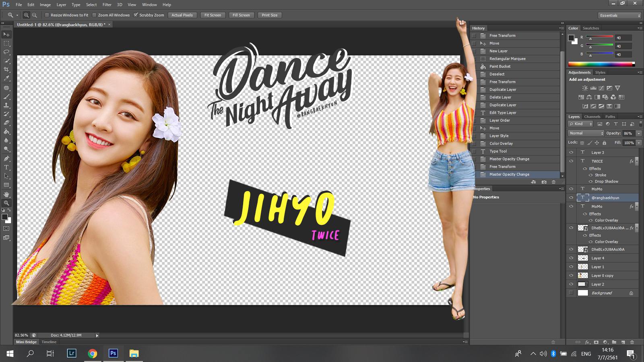The height and width of the screenshot is (362, 644).
Task: Open the Filter menu
Action: [107, 4]
